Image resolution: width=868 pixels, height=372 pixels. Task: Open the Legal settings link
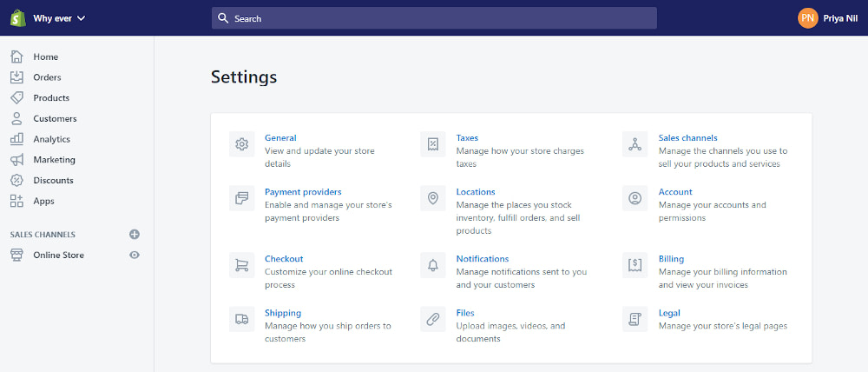coord(669,313)
